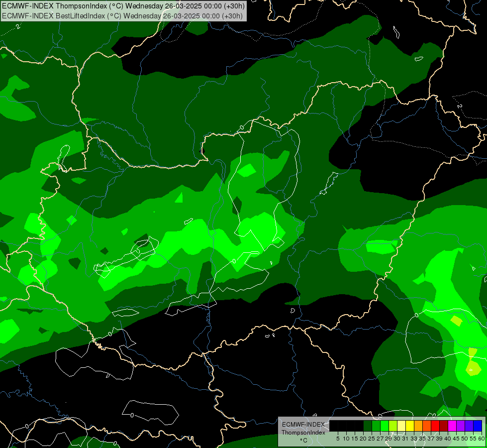Click the dark red 39-40 legend swatch
The width and height of the screenshot is (487, 448).
tap(444, 426)
